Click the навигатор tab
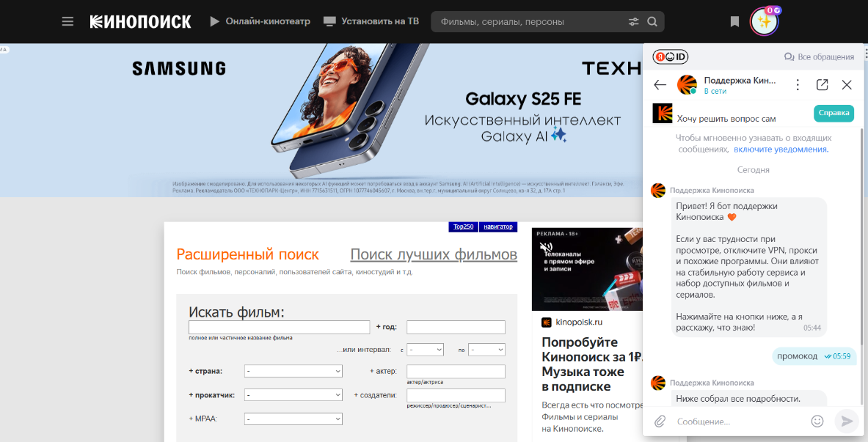The image size is (868, 442). (498, 226)
